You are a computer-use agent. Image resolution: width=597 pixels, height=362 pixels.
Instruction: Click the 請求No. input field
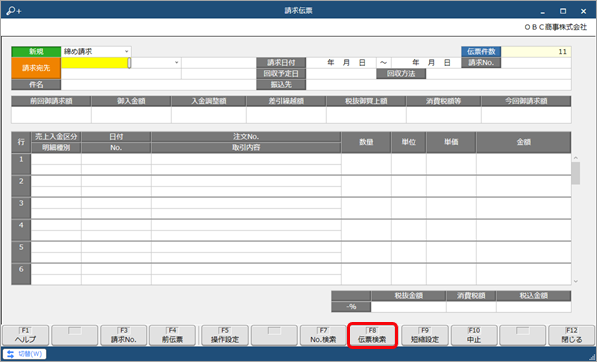(536, 63)
